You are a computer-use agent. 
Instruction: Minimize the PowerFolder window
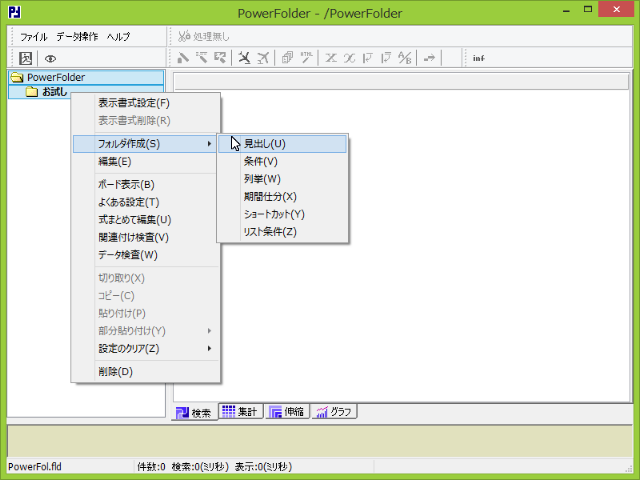pos(566,11)
